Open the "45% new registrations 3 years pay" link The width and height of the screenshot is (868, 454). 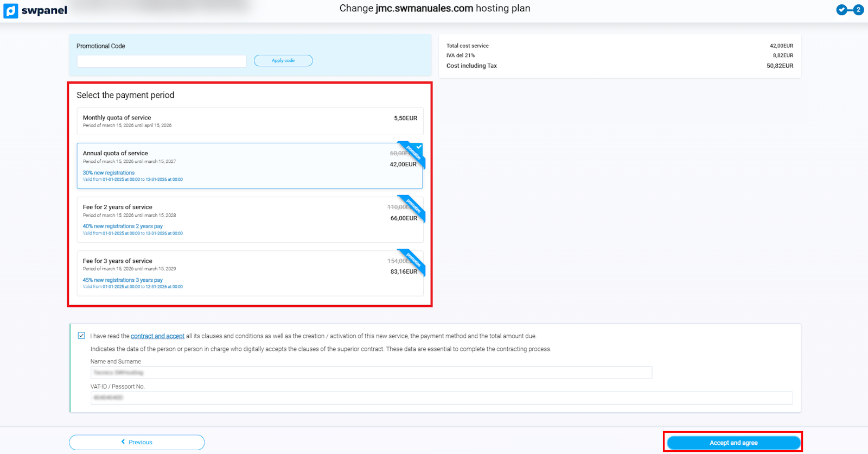tap(123, 280)
